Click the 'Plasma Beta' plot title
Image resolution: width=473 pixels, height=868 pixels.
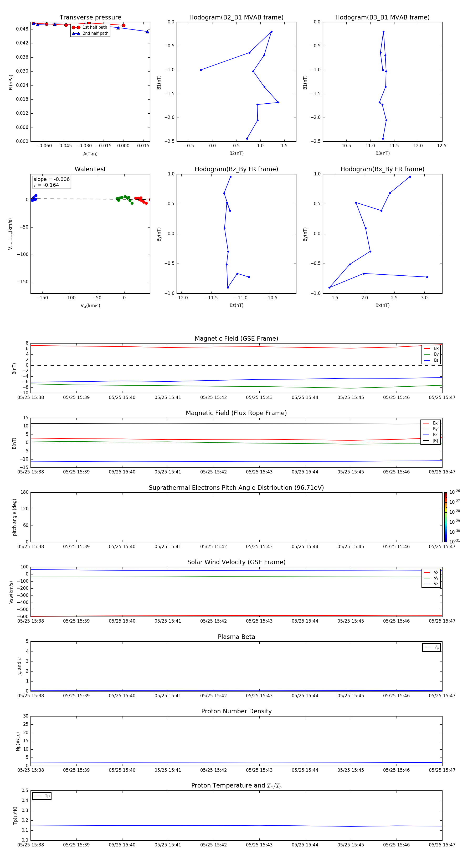[236, 637]
